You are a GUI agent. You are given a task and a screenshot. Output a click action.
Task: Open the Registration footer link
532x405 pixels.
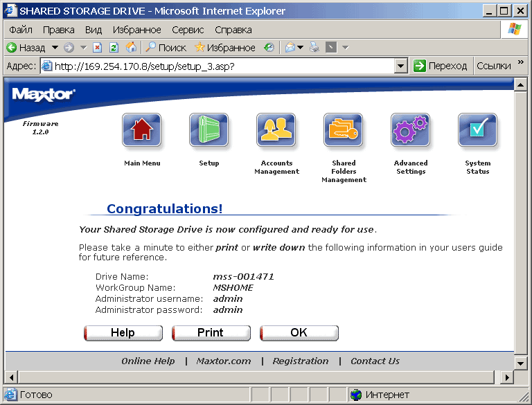click(x=301, y=361)
